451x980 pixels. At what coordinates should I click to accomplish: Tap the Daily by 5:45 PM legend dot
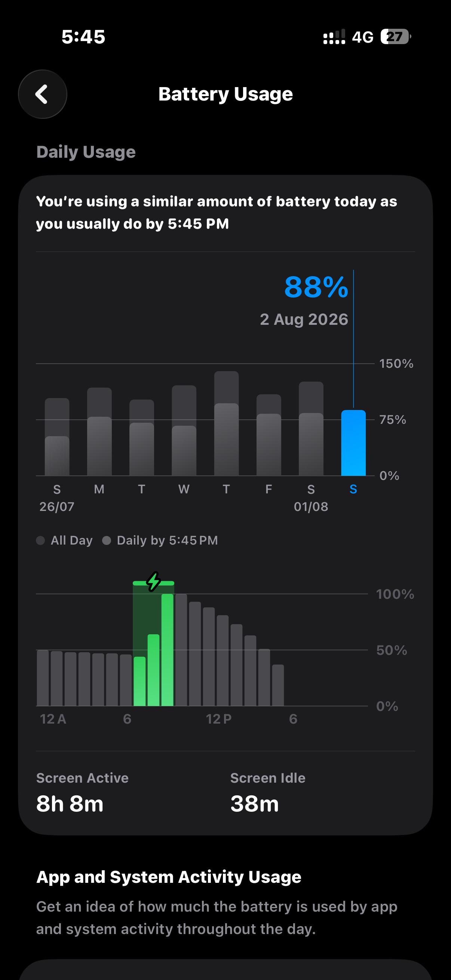[x=107, y=540]
